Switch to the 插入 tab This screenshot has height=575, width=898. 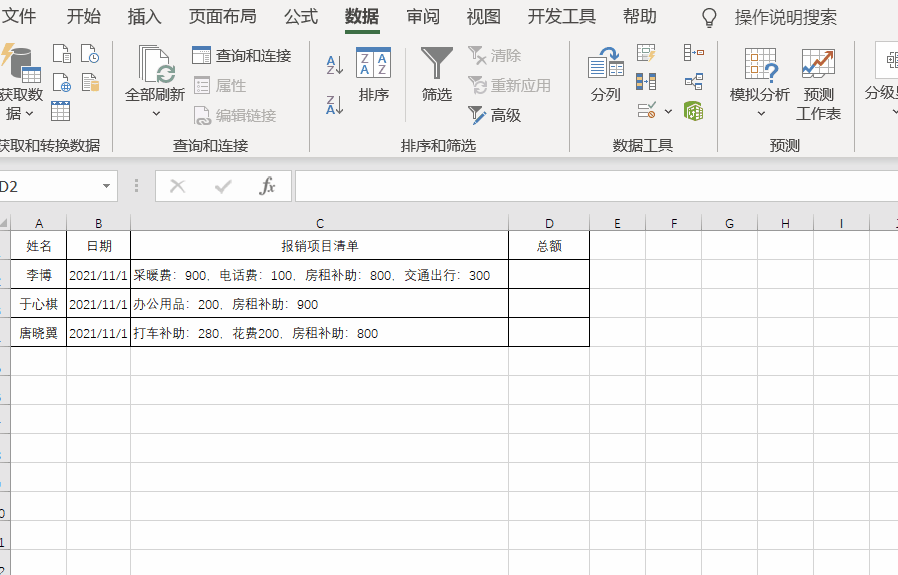point(144,17)
